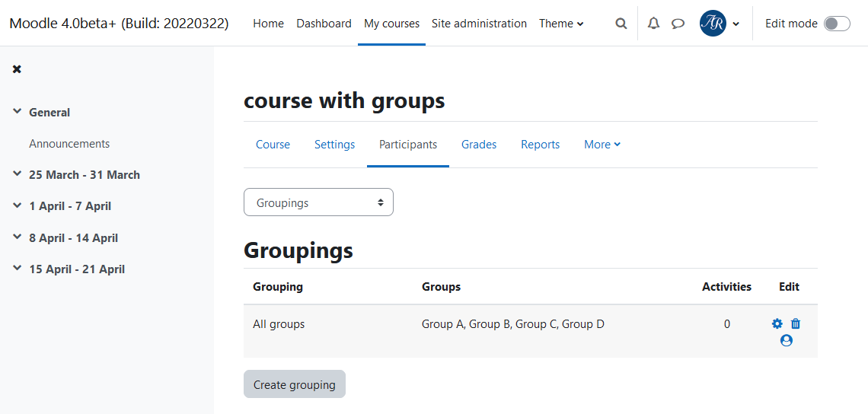Viewport: 868px width, 414px height.
Task: Select My courses in top navigation
Action: (x=391, y=24)
